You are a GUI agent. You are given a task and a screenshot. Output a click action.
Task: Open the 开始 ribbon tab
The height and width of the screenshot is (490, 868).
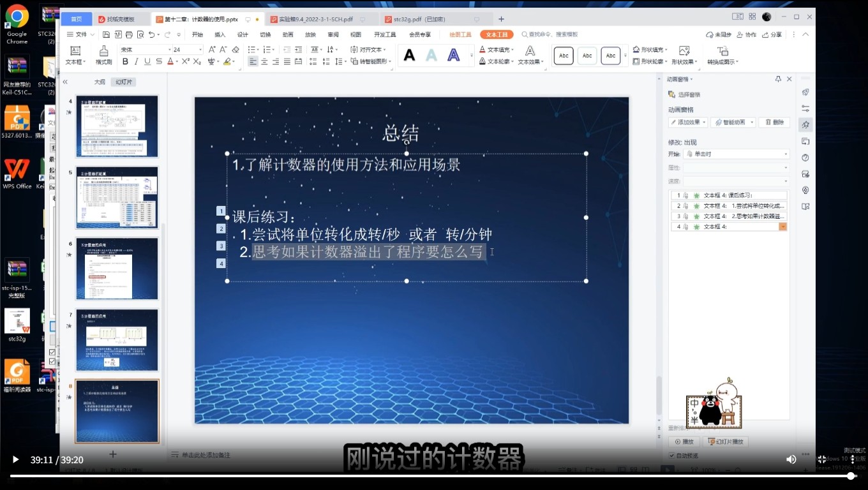coord(197,34)
